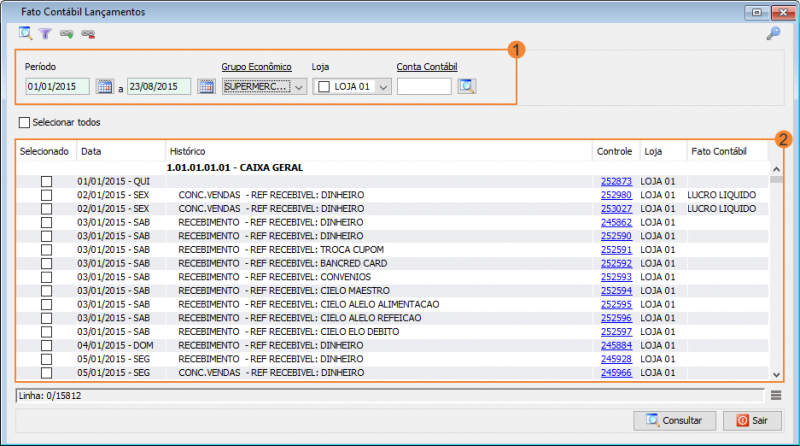800x446 pixels.
Task: Open the grid options menu icon
Action: point(776,395)
